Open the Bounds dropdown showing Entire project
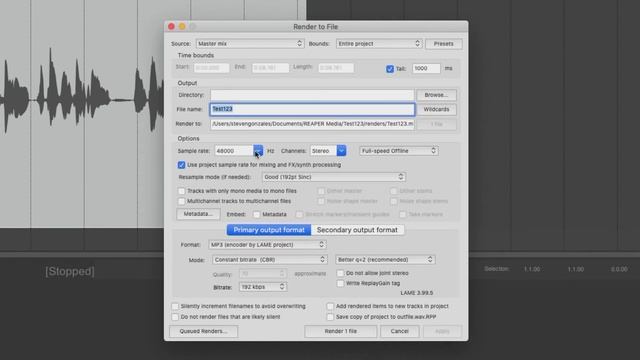640x360 pixels. 378,44
